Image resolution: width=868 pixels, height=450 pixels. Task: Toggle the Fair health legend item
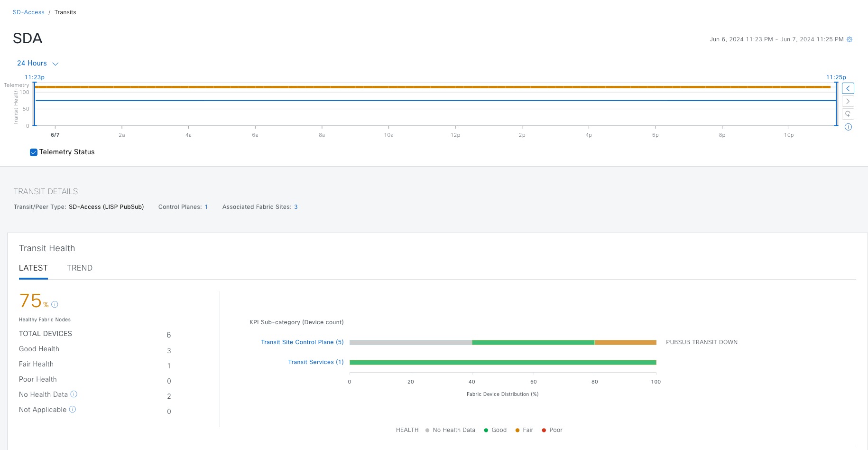click(524, 430)
